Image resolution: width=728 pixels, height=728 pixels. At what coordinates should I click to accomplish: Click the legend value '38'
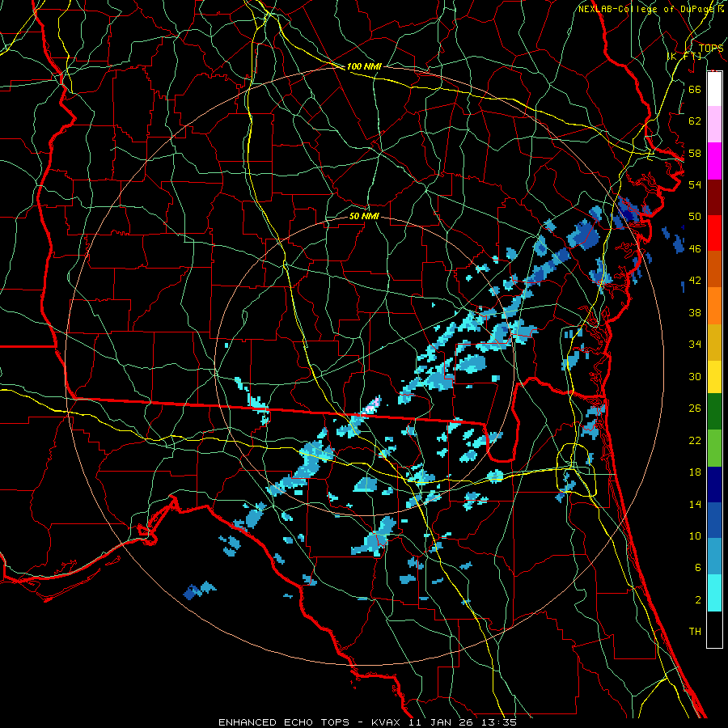point(695,313)
